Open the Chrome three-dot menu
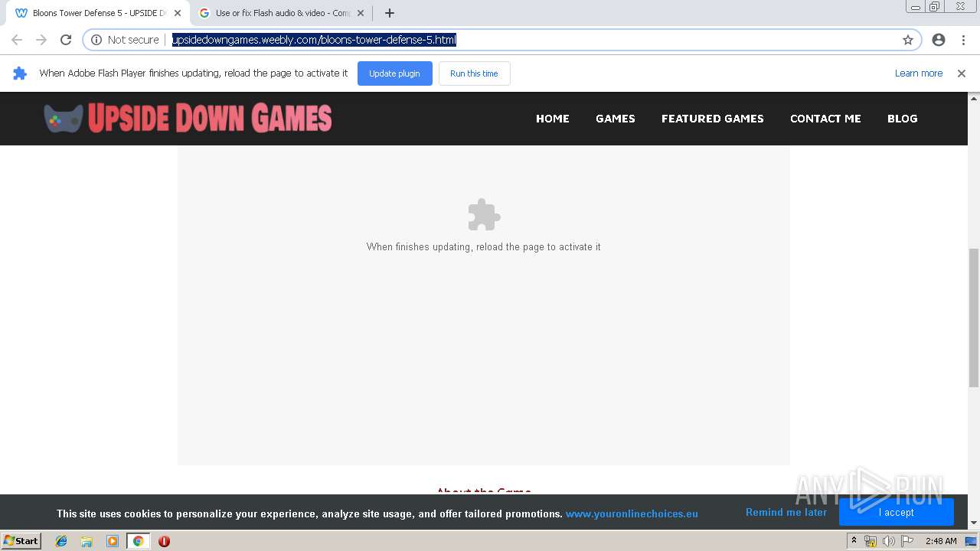 tap(963, 40)
